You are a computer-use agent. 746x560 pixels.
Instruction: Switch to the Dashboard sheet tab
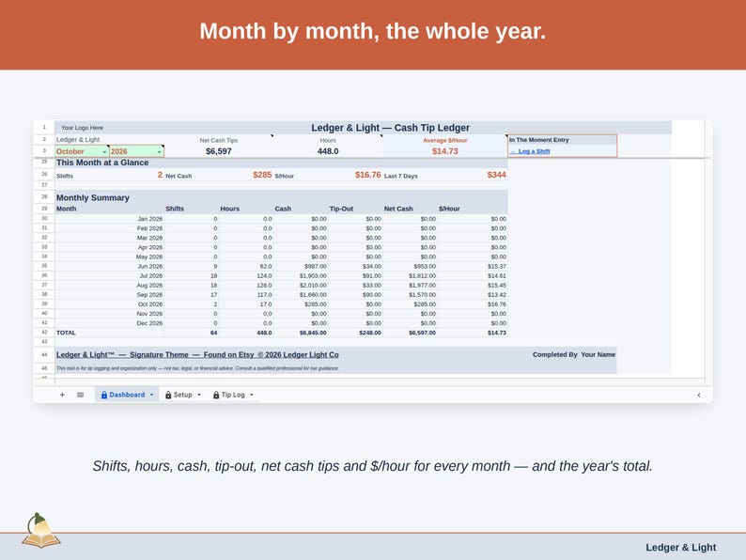click(127, 395)
